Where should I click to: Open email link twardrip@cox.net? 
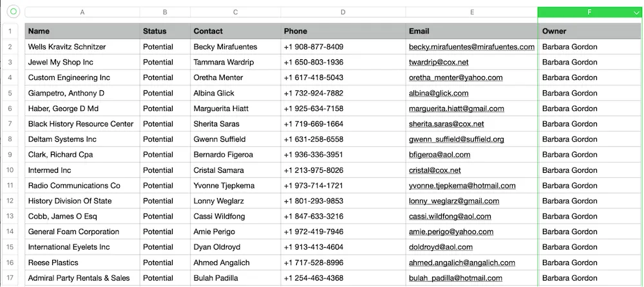[x=438, y=62]
